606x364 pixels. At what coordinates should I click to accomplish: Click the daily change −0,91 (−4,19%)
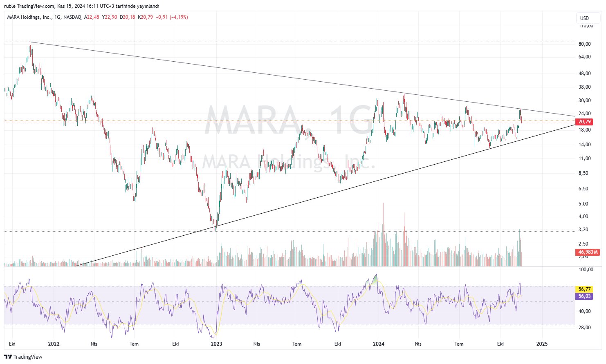(172, 17)
